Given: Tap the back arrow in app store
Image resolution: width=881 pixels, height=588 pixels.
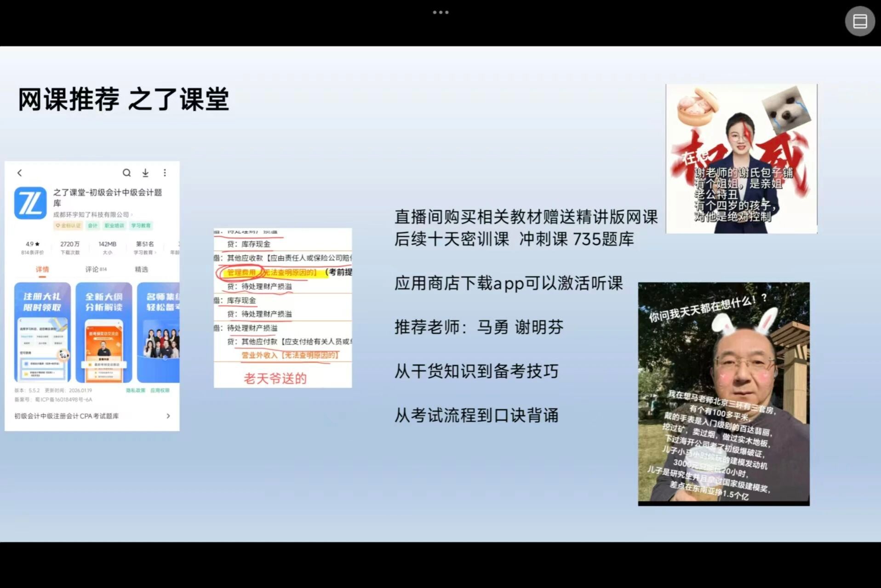Looking at the screenshot, I should point(19,173).
